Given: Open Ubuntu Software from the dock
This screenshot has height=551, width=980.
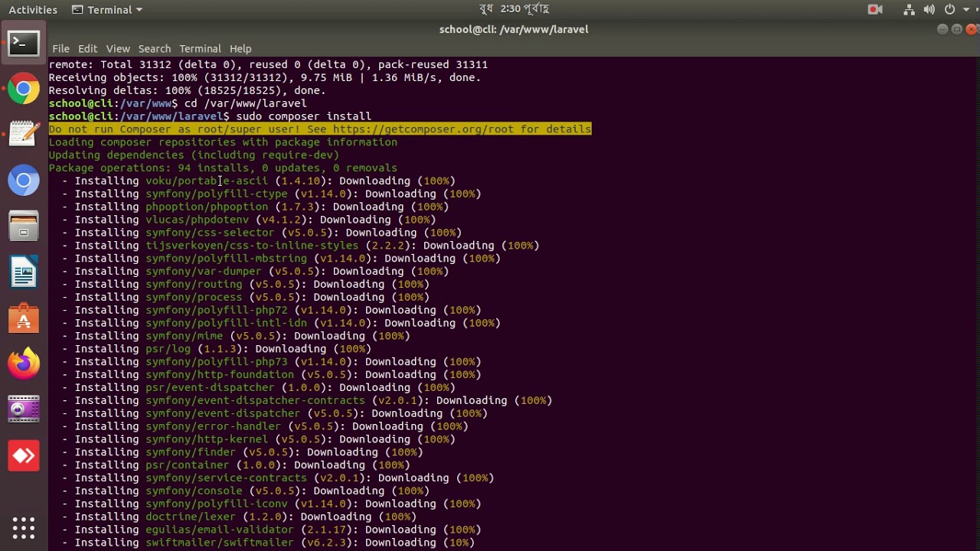Looking at the screenshot, I should click(24, 318).
